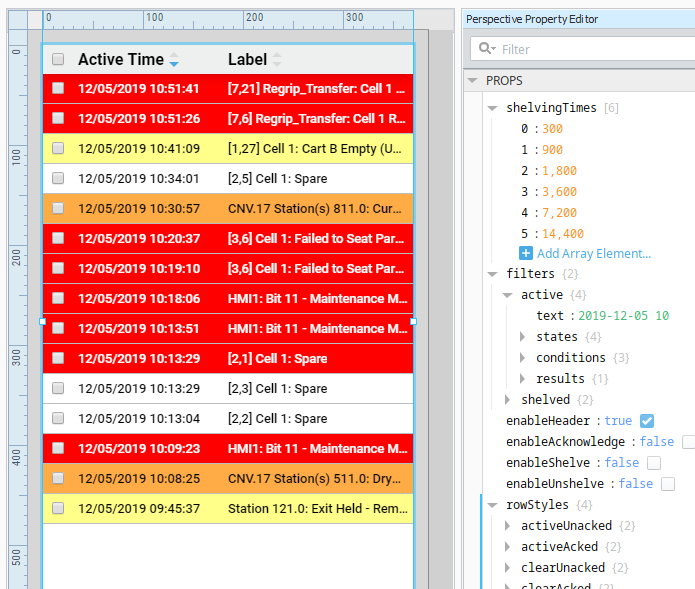695x589 pixels.
Task: Click the Add Array Element plus icon
Action: [x=526, y=254]
